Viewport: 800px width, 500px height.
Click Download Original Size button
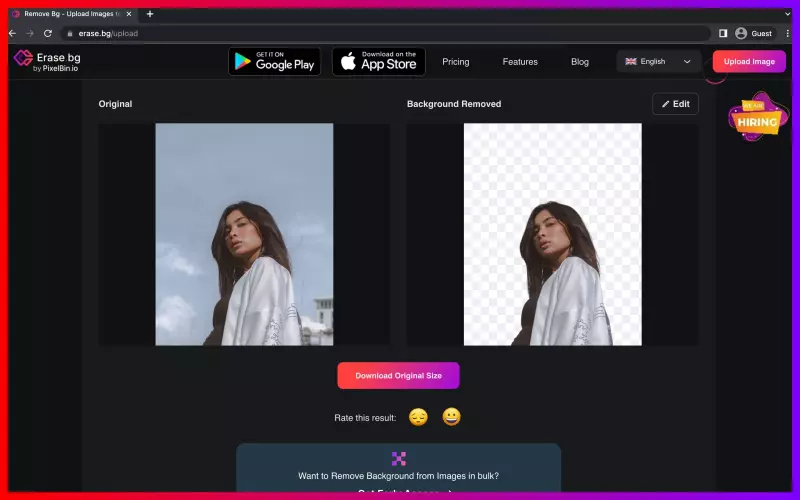click(x=398, y=376)
